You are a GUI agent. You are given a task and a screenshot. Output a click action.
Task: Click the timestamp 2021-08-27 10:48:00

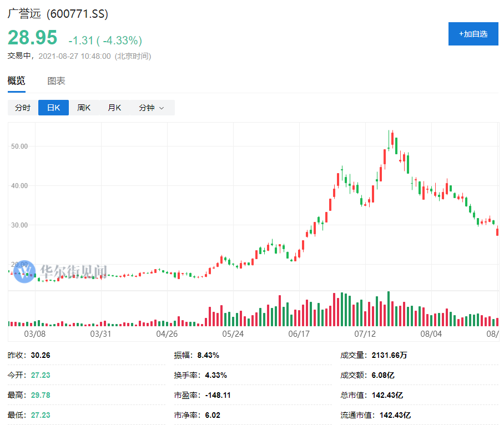coord(74,56)
